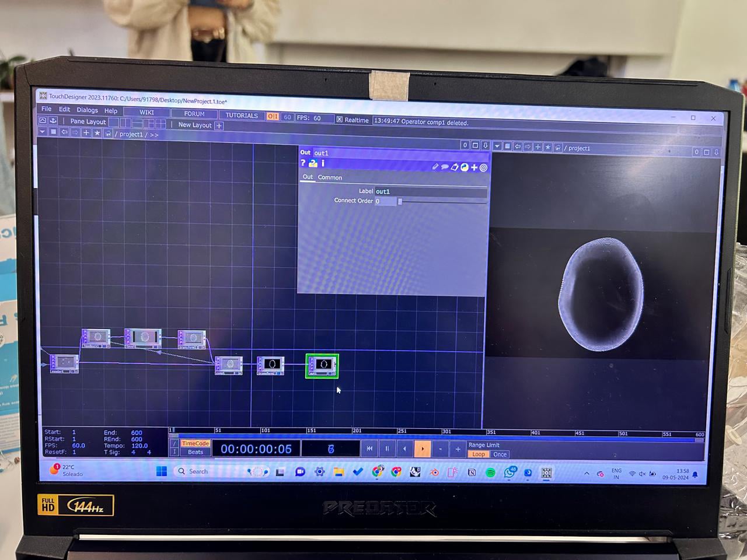Screen dimensions: 747x560
Task: Click the left pane forward arrow
Action: click(75, 132)
